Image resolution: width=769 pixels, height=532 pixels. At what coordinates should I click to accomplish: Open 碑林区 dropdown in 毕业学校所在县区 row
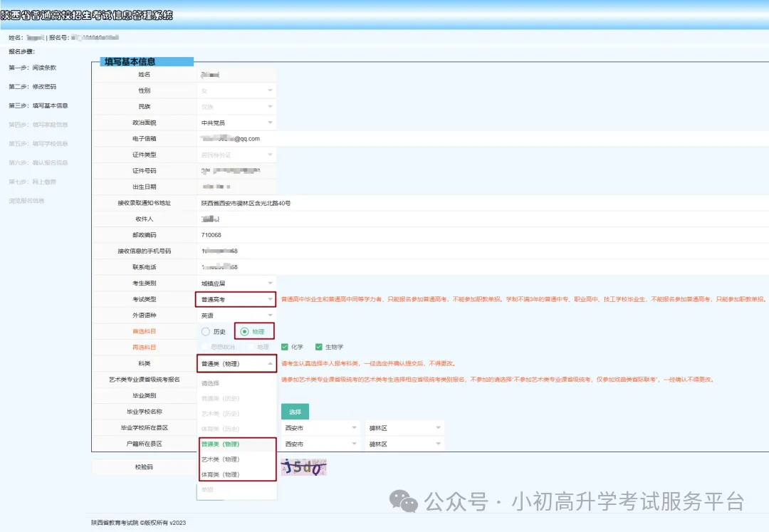coord(404,428)
